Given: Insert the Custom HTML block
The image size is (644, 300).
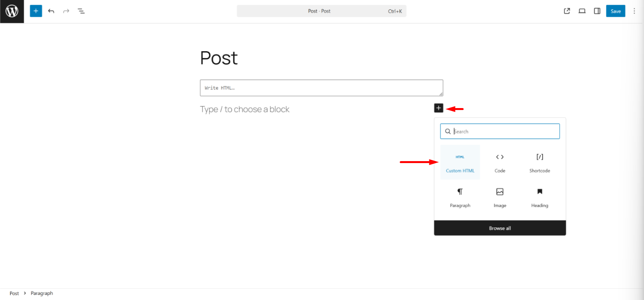Looking at the screenshot, I should pyautogui.click(x=460, y=162).
